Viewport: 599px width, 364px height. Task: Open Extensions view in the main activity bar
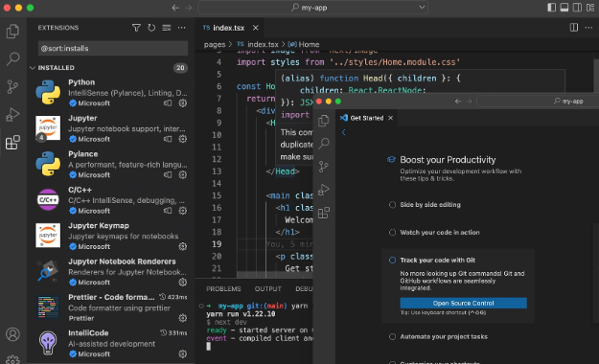point(12,143)
